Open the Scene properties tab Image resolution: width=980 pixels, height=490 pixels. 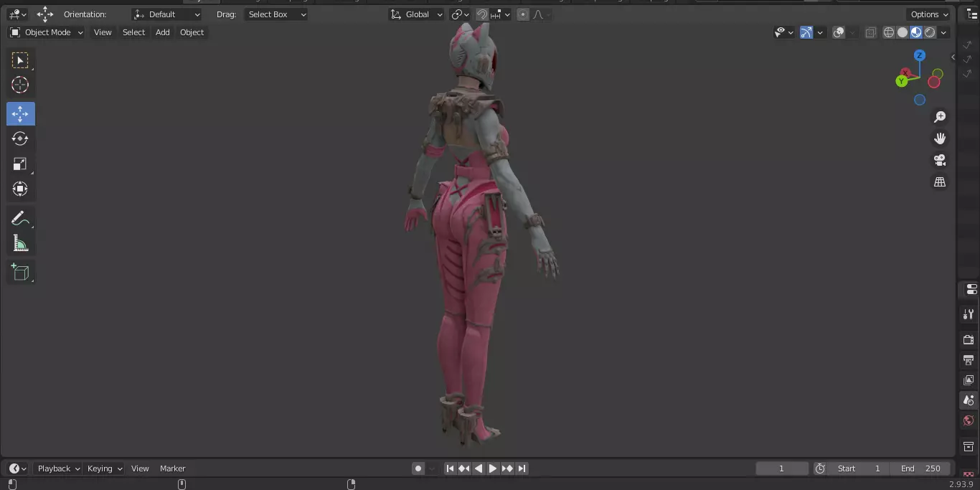point(969,400)
